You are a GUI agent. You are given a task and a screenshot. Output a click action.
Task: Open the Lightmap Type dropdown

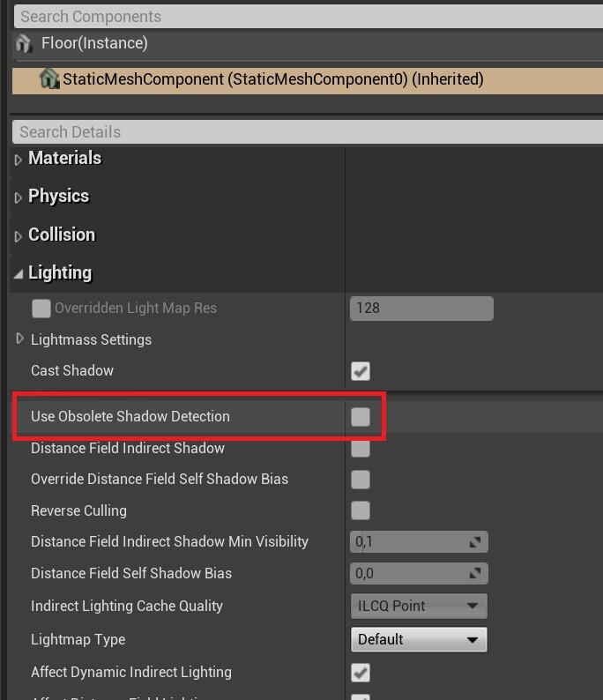pos(419,639)
